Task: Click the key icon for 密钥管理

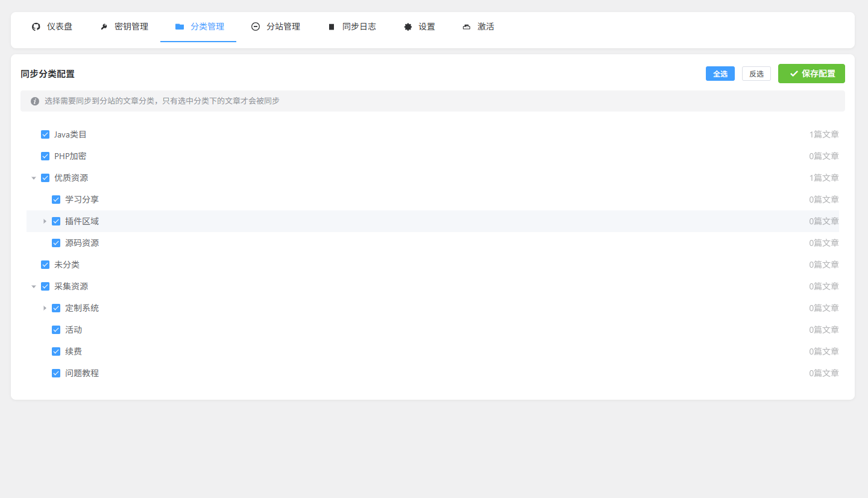Action: (104, 27)
